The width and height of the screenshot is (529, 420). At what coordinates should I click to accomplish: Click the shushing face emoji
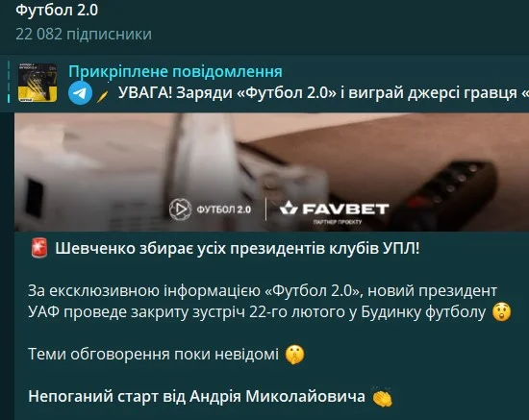click(294, 355)
